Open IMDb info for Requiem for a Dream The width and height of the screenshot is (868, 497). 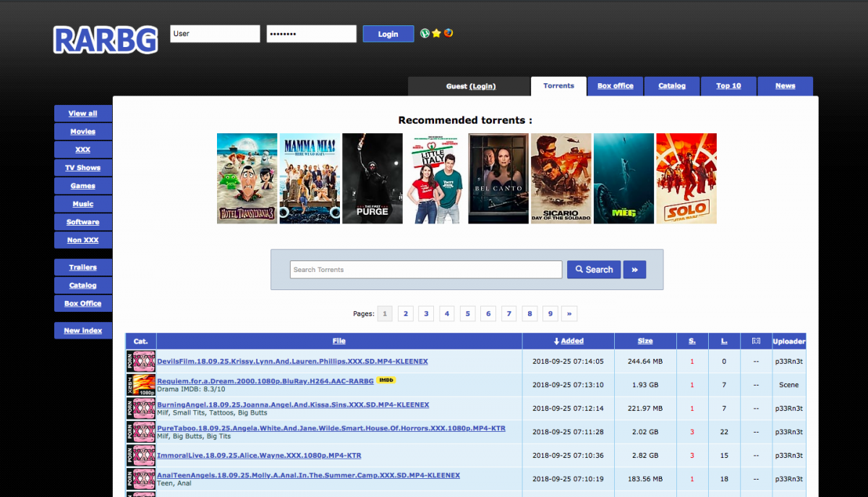(386, 379)
